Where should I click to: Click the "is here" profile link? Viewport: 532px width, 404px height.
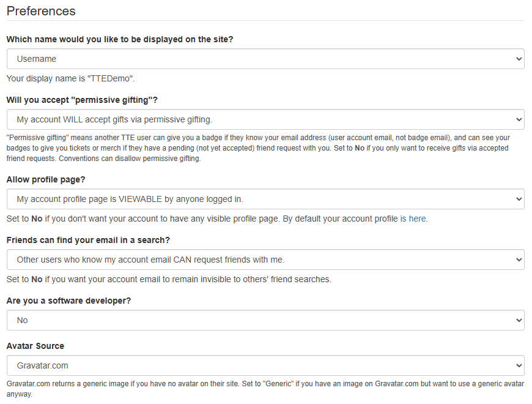pyautogui.click(x=412, y=218)
